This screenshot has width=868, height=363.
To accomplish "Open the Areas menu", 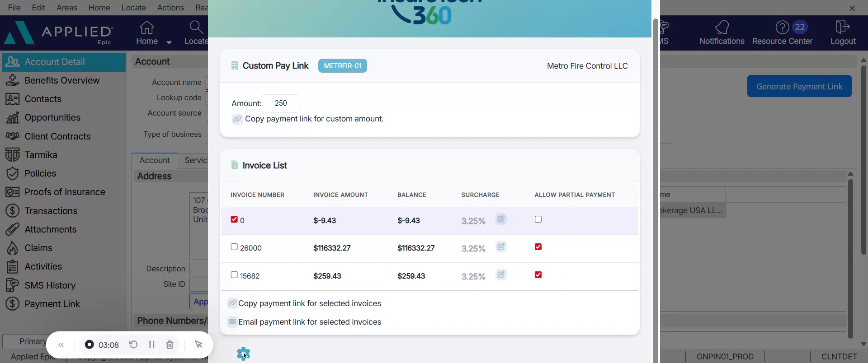I will (67, 8).
